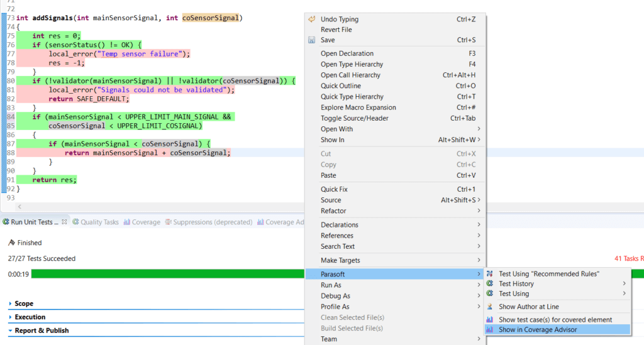The height and width of the screenshot is (345, 644).
Task: Click the Save disk icon in the context menu
Action: tap(311, 40)
